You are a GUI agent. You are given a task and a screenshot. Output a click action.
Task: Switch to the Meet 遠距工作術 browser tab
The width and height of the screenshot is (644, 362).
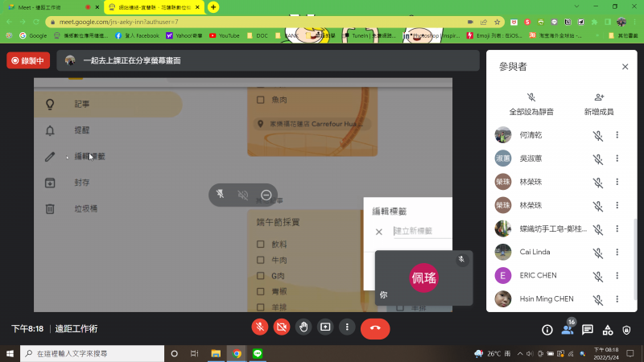click(51, 7)
